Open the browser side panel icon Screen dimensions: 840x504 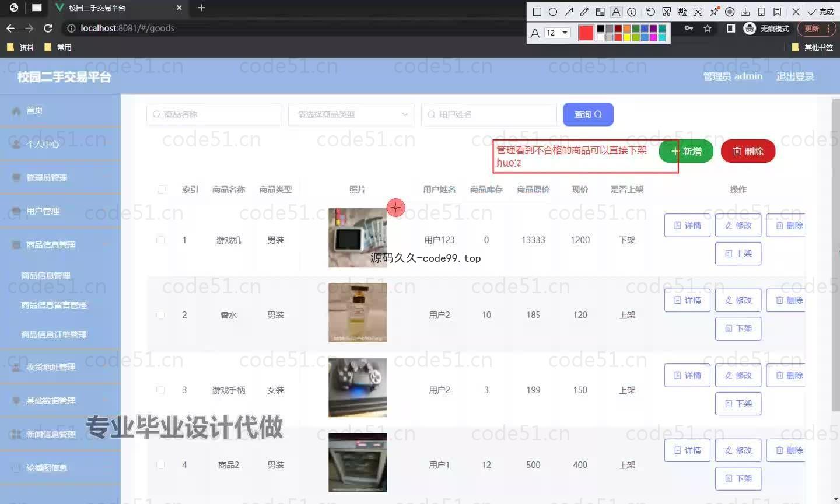(x=730, y=28)
